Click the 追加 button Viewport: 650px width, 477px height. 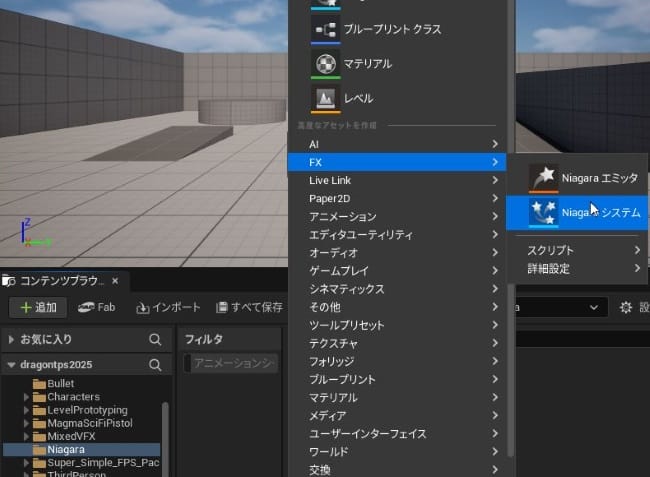pyautogui.click(x=38, y=308)
